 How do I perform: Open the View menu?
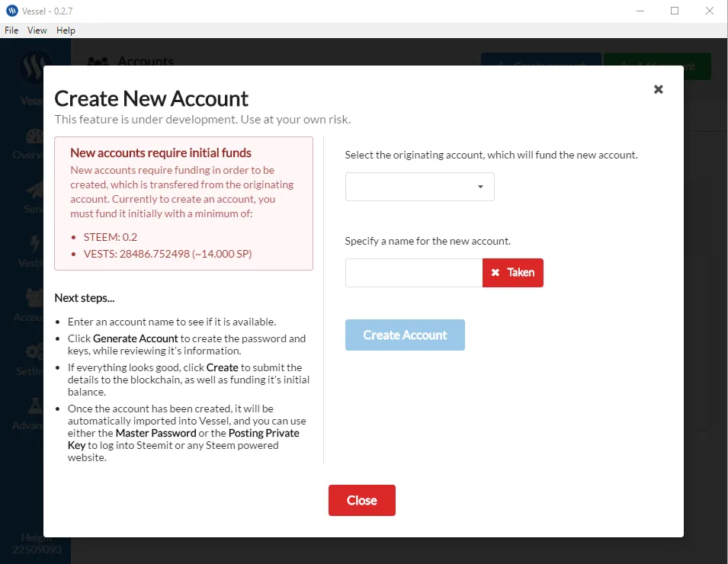click(37, 30)
